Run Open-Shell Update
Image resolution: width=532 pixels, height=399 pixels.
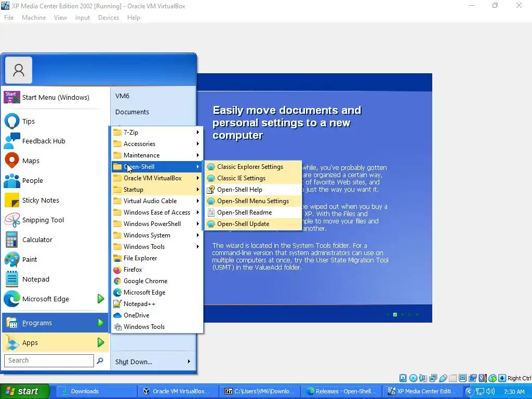253,224
